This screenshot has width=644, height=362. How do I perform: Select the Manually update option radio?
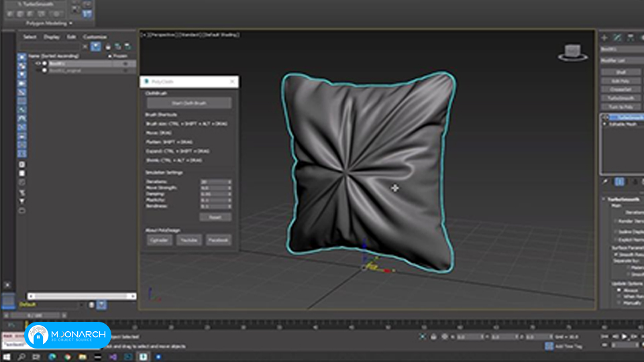619,303
